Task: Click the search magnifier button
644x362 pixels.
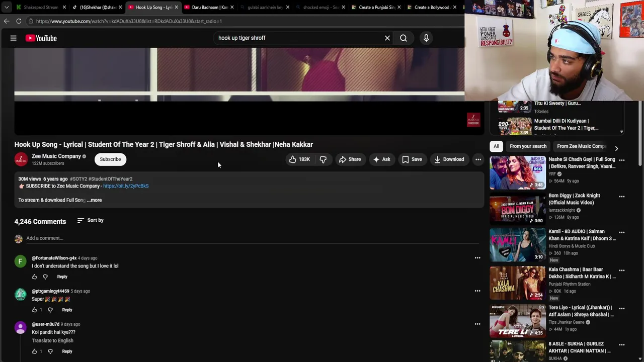Action: point(404,38)
